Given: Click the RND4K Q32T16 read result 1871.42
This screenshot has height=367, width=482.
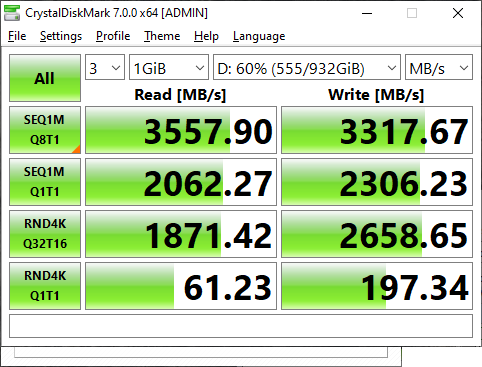Looking at the screenshot, I should [181, 234].
